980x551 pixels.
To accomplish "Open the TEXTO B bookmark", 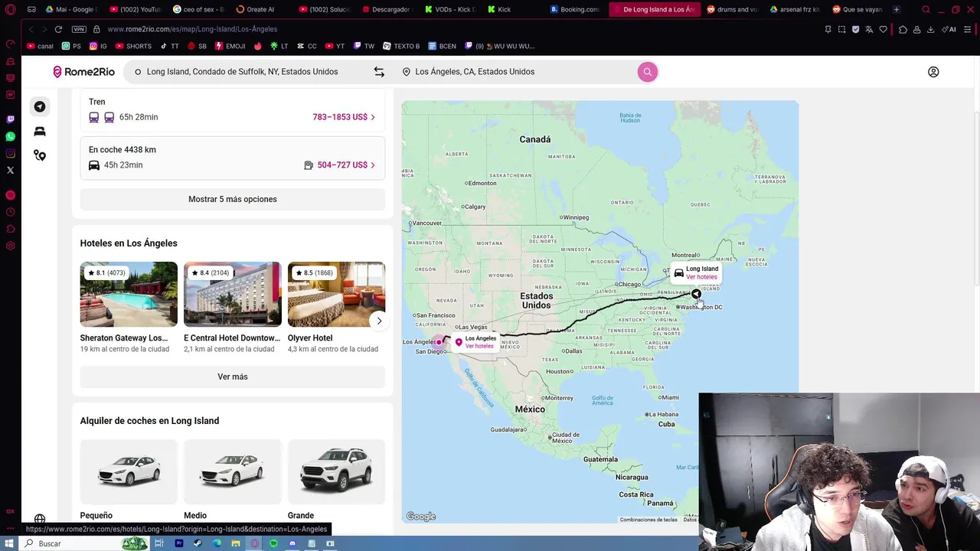I will click(401, 46).
